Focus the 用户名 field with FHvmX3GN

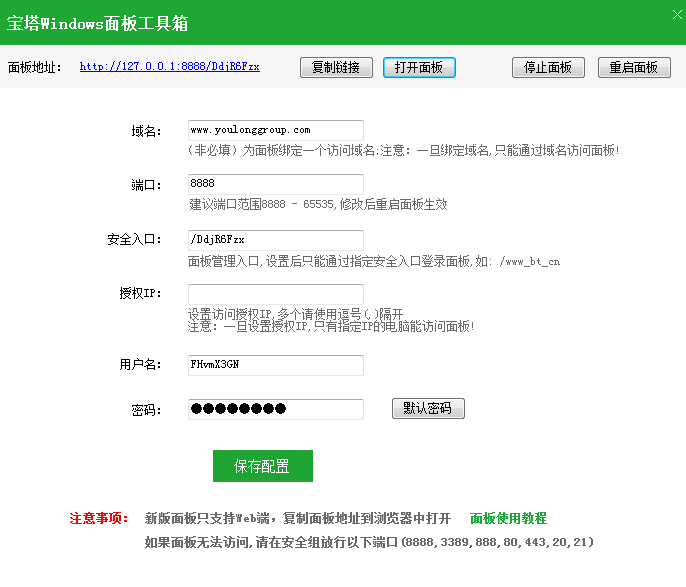tap(276, 365)
